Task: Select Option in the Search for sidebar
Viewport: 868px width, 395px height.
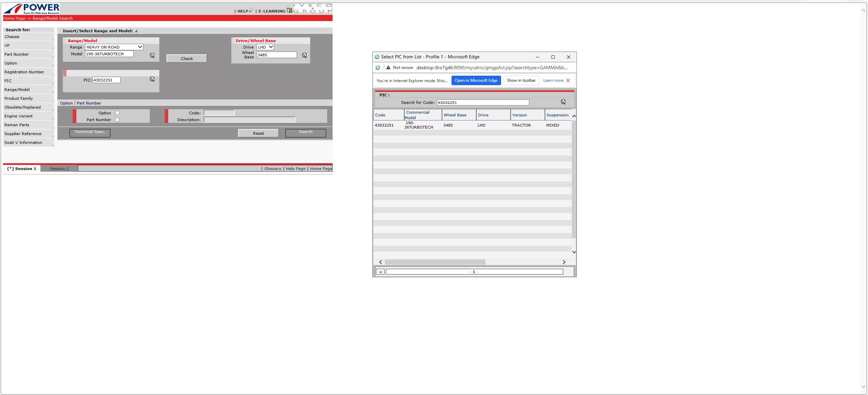Action: pyautogui.click(x=29, y=63)
